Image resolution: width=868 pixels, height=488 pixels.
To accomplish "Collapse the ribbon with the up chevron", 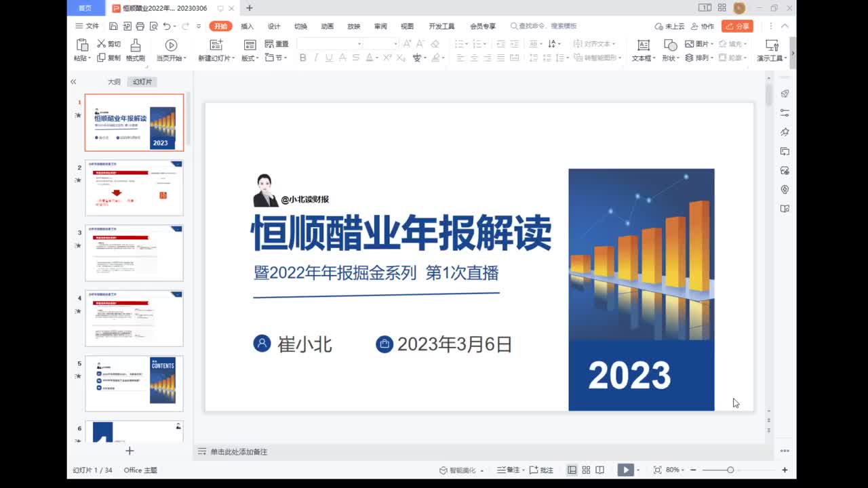I will [x=785, y=26].
